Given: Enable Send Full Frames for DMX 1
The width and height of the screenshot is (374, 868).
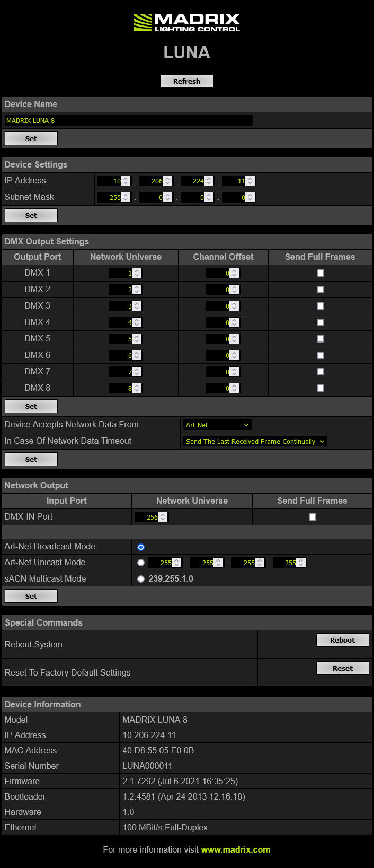Looking at the screenshot, I should point(320,273).
